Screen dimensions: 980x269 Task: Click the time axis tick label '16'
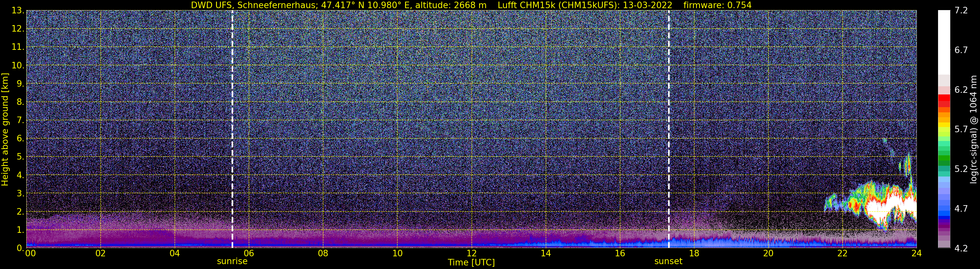coord(620,254)
